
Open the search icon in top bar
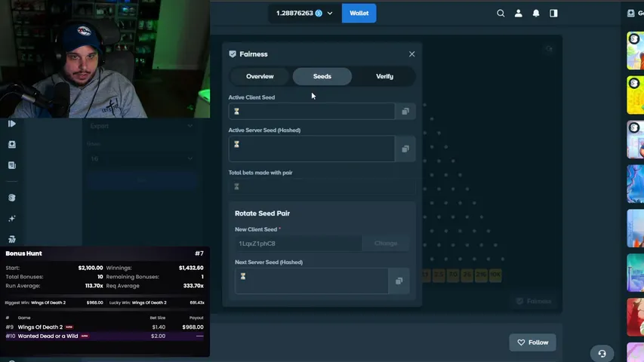[501, 13]
